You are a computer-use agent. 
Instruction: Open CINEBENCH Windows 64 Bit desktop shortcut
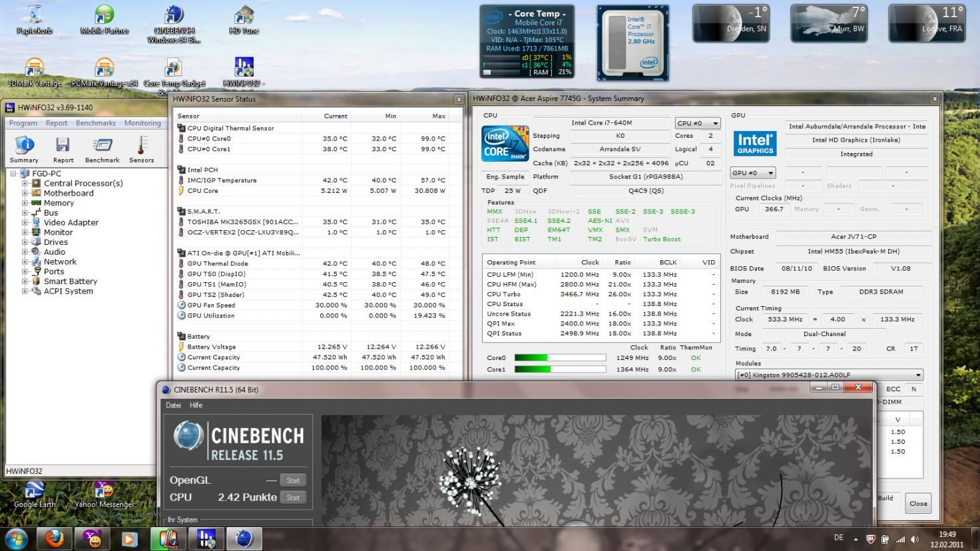(174, 25)
